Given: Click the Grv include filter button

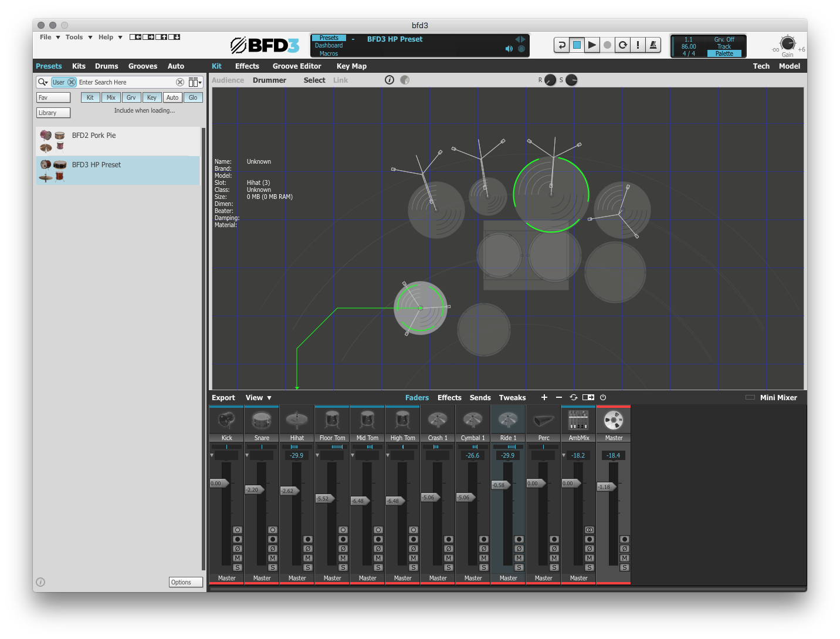Looking at the screenshot, I should click(x=131, y=97).
